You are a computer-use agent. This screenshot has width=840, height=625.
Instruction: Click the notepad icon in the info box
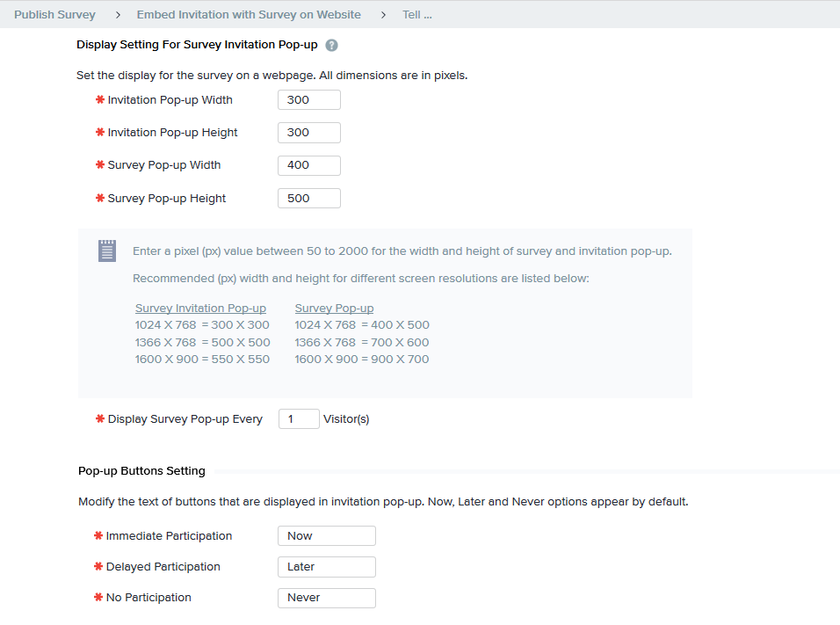tap(107, 251)
